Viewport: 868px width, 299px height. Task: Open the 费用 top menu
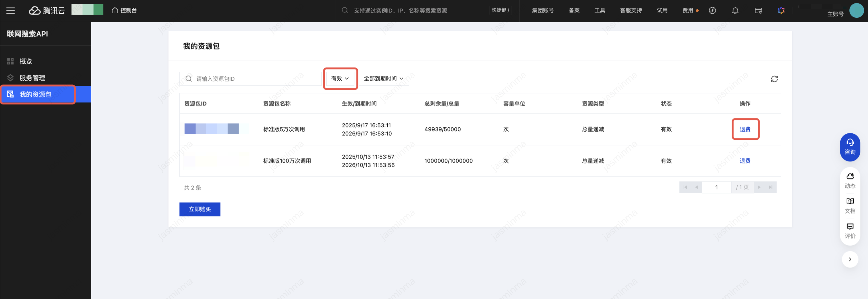(x=688, y=10)
